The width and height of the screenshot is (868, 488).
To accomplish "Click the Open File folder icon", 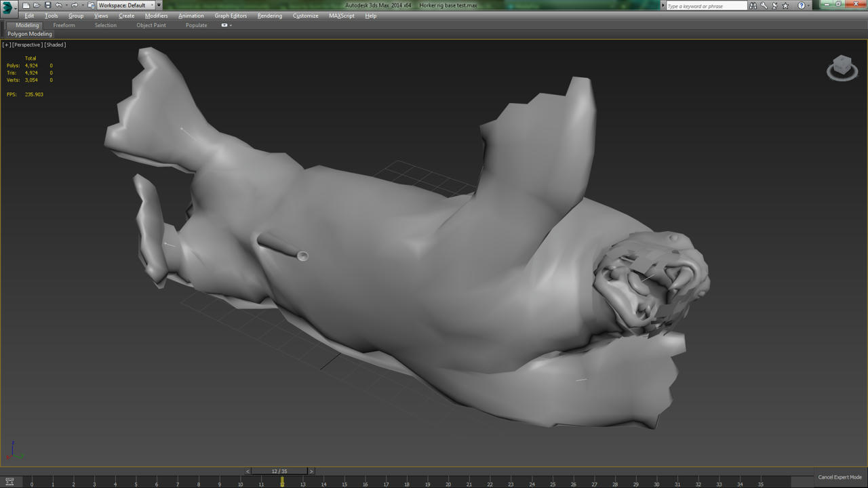I will [x=37, y=5].
